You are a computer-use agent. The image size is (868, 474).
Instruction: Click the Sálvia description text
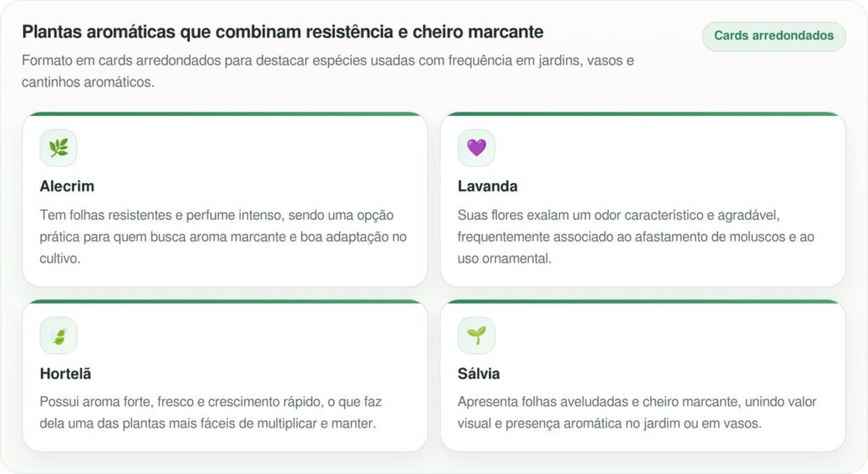point(636,412)
